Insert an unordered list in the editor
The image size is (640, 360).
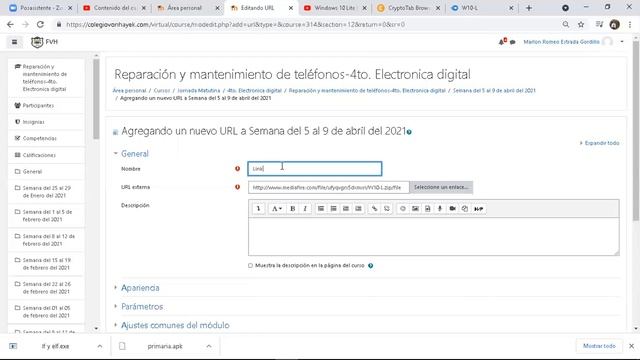(x=321, y=209)
